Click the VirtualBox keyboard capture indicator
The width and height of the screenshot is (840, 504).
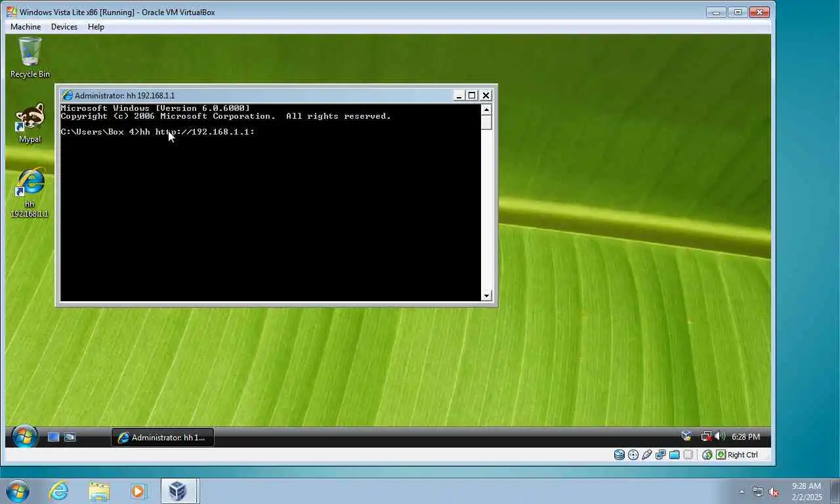point(721,455)
